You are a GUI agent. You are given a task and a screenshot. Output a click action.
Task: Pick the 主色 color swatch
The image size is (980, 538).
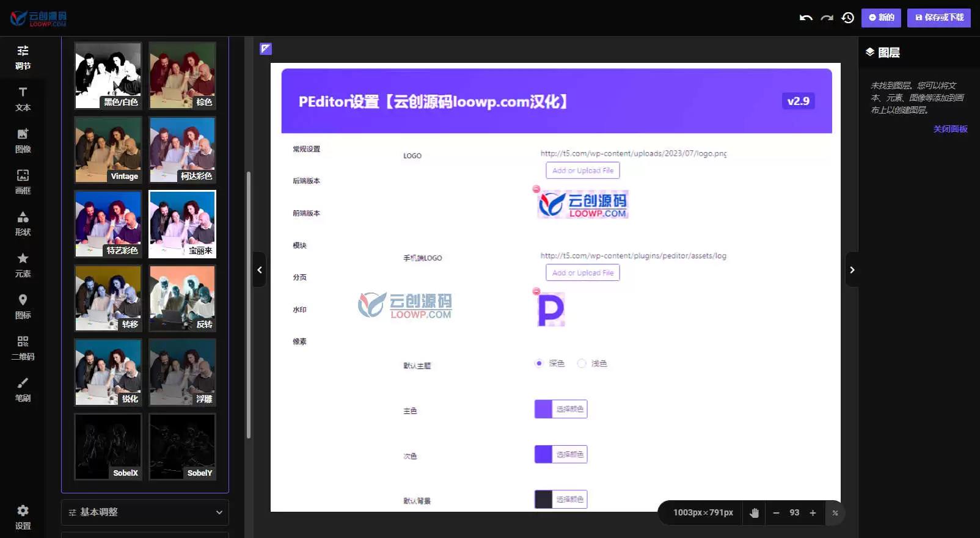543,409
